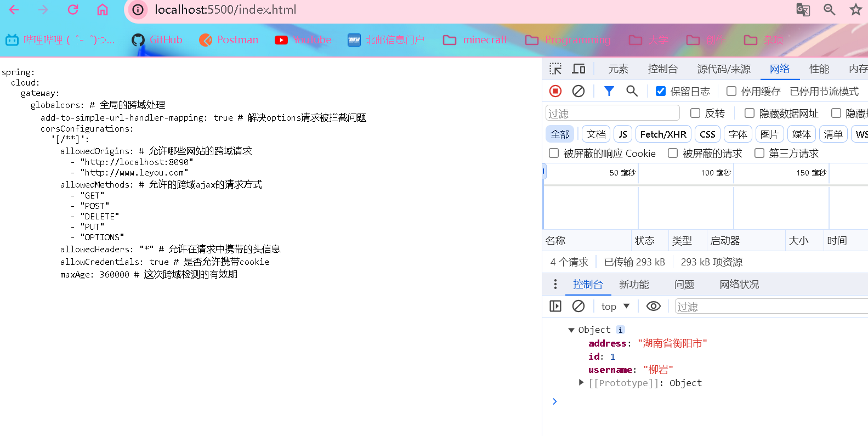Toggle the network filter funnel icon

pos(609,91)
